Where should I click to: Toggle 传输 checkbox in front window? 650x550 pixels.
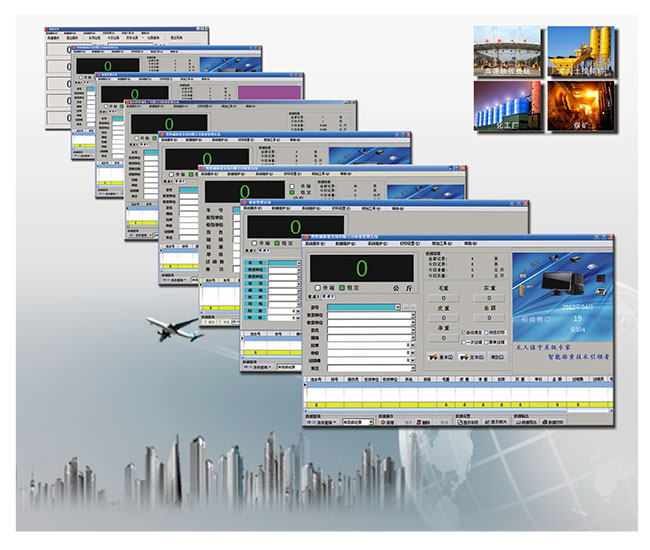(x=318, y=287)
